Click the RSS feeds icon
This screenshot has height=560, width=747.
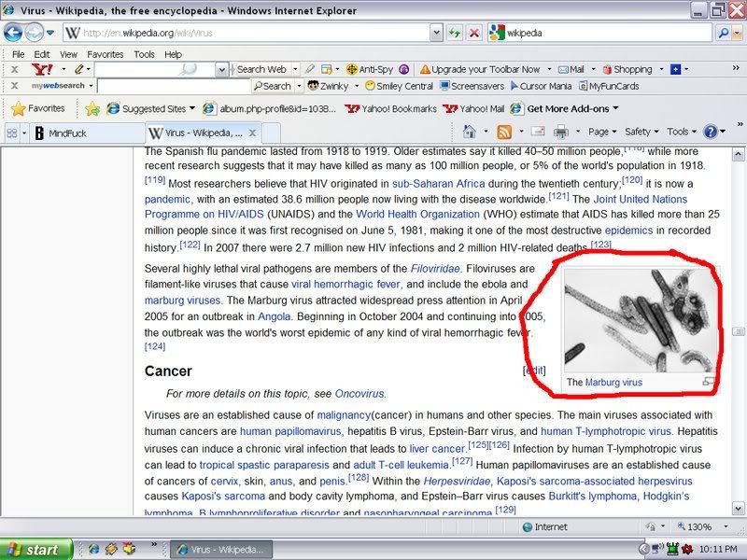click(504, 132)
